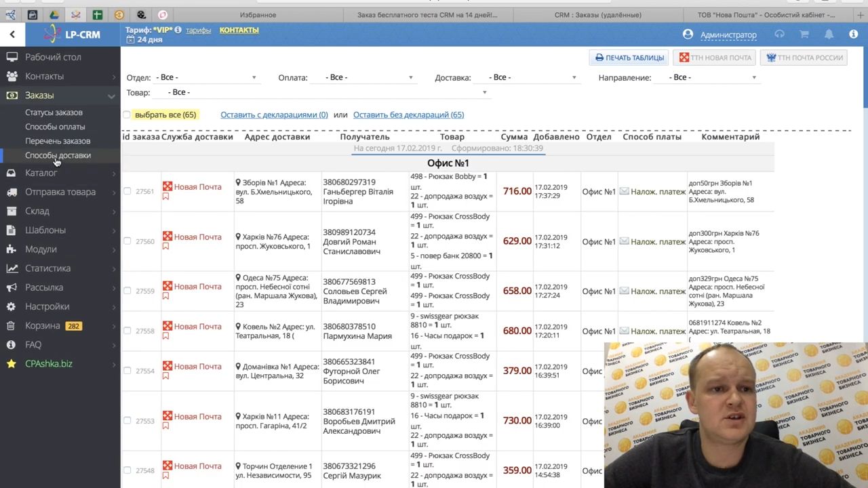This screenshot has height=488, width=868.
Task: Open the shopping cart icon in header
Action: [x=804, y=35]
